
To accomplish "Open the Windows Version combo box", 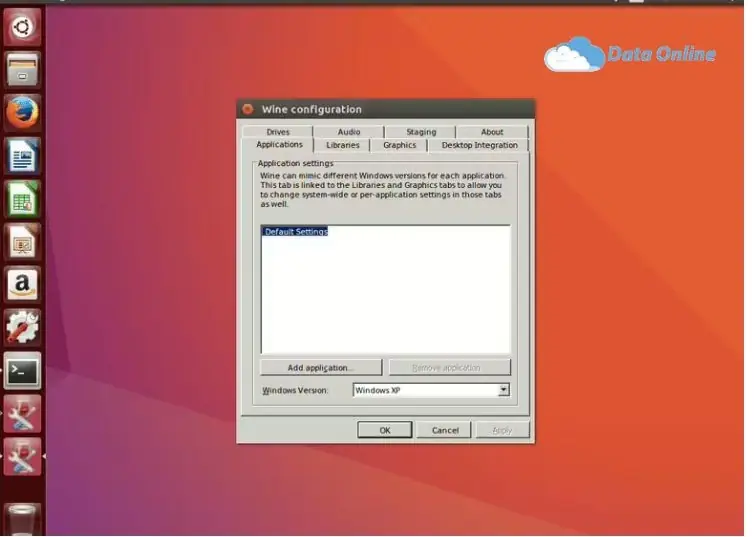I will (x=431, y=390).
